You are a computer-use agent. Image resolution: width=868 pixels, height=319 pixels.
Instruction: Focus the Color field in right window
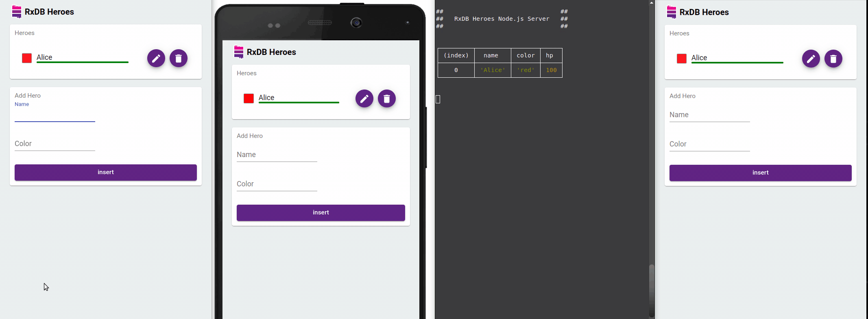(710, 144)
